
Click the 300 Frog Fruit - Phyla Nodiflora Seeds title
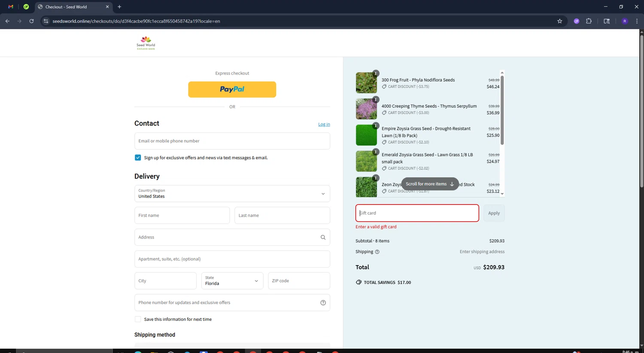pyautogui.click(x=418, y=80)
